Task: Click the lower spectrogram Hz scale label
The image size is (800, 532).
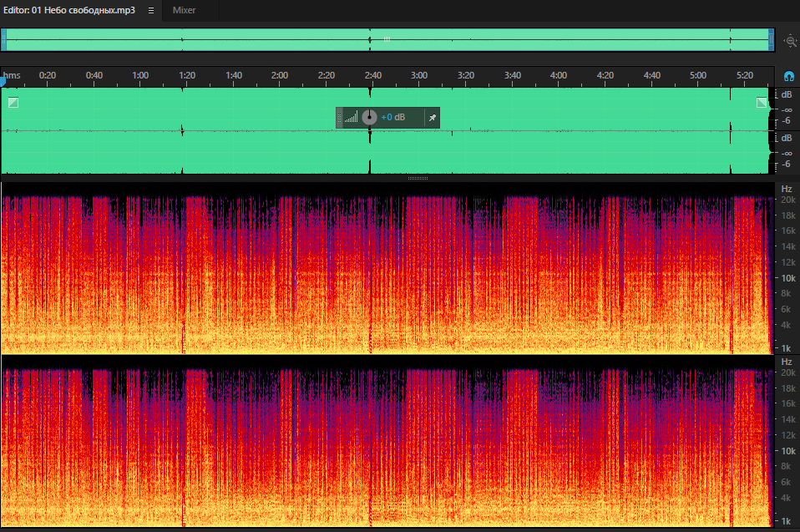Action: coord(787,362)
